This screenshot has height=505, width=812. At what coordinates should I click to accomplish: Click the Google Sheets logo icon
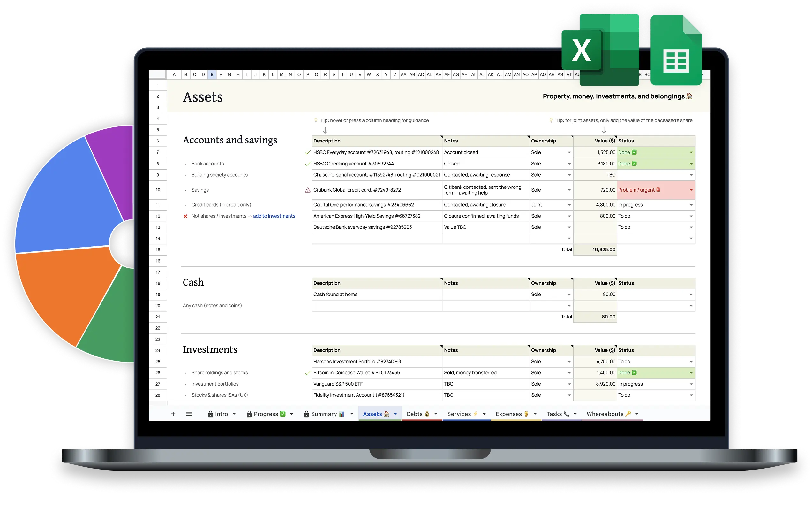click(x=676, y=50)
